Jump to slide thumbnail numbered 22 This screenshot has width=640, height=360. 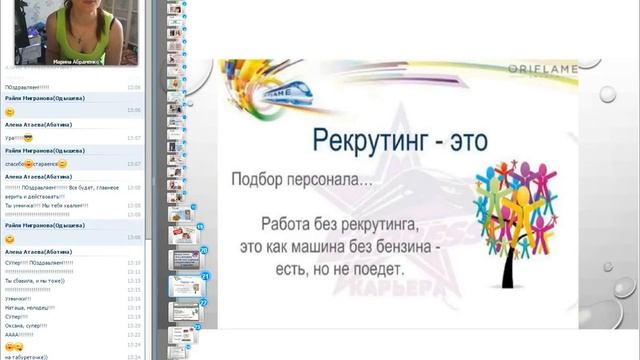[186, 312]
